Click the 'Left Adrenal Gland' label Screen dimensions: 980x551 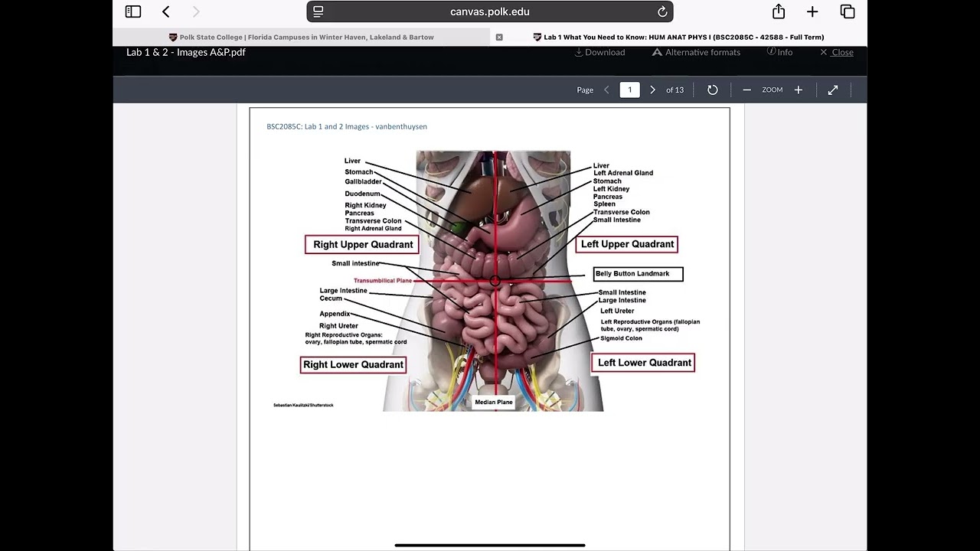point(623,173)
